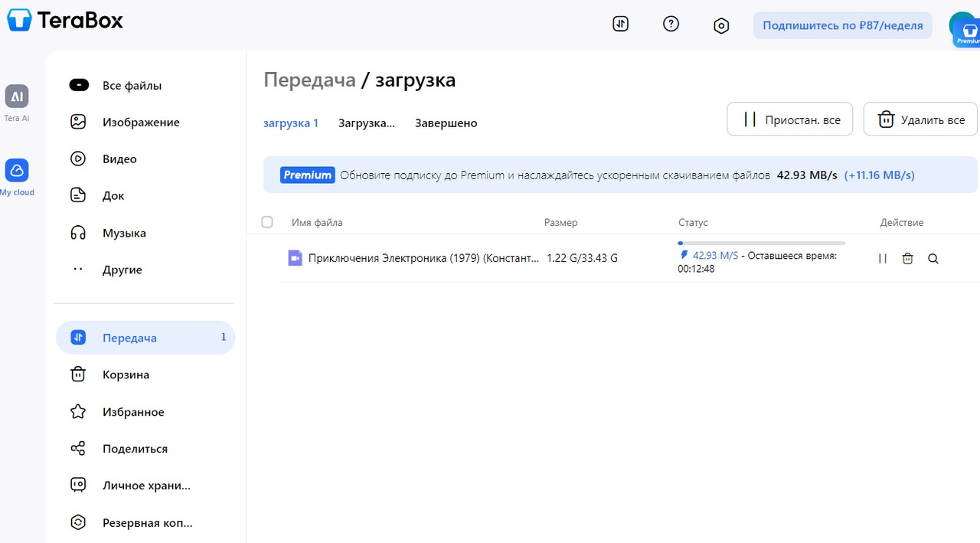Delete the Приключения Электроника download

[x=908, y=259]
